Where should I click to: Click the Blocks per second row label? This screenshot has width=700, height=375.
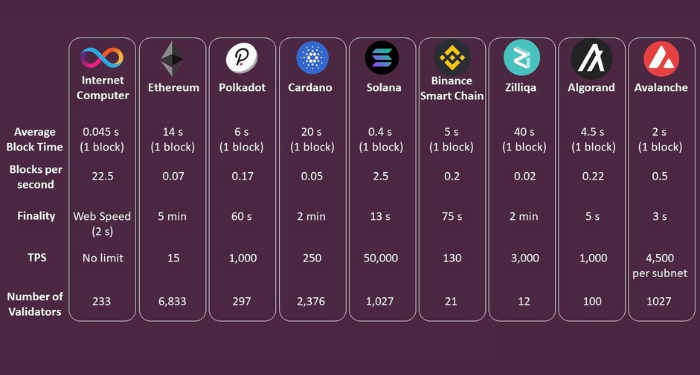point(36,177)
